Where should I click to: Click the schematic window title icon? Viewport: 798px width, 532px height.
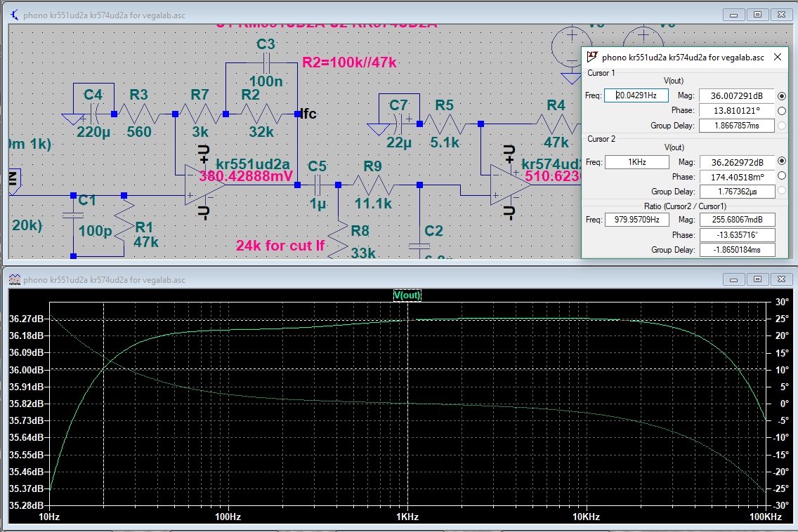14,15
